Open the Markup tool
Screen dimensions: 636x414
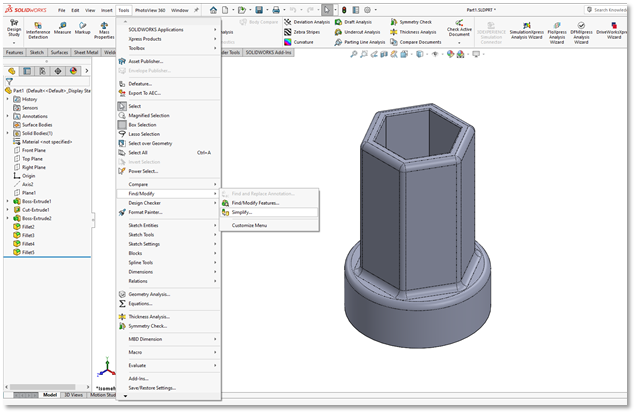[82, 28]
